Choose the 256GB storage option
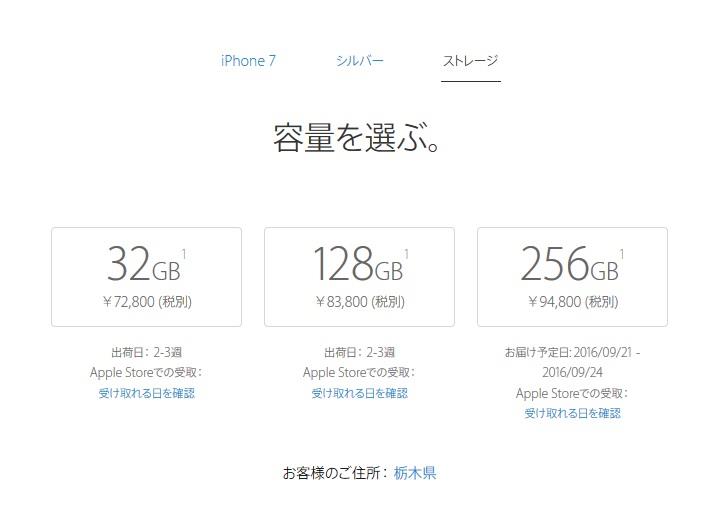Image resolution: width=719 pixels, height=505 pixels. point(572,277)
